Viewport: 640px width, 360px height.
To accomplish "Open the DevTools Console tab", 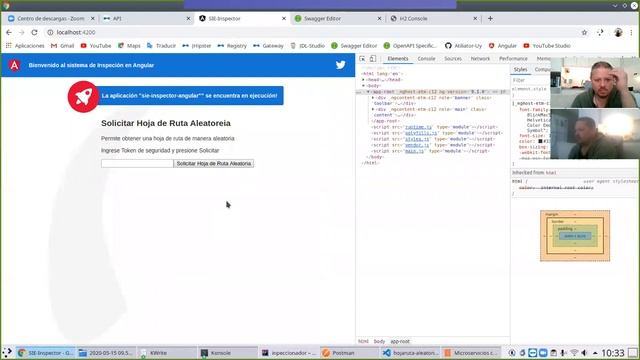I will 427,59.
